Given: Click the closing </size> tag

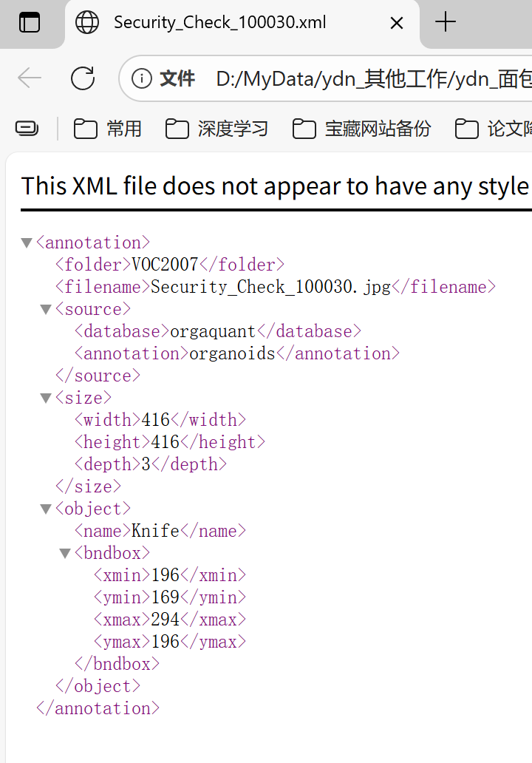Looking at the screenshot, I should [x=88, y=486].
